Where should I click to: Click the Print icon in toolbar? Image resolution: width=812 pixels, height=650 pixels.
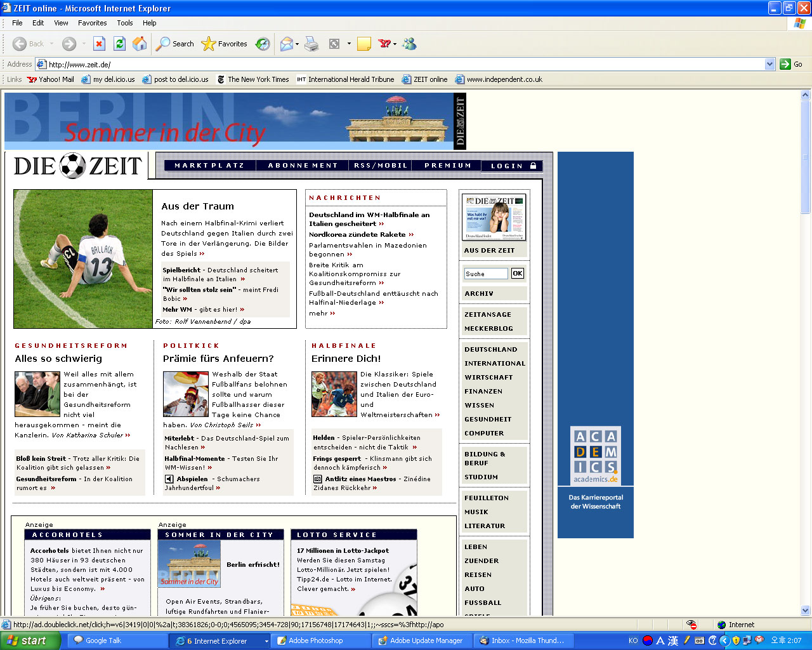coord(311,44)
